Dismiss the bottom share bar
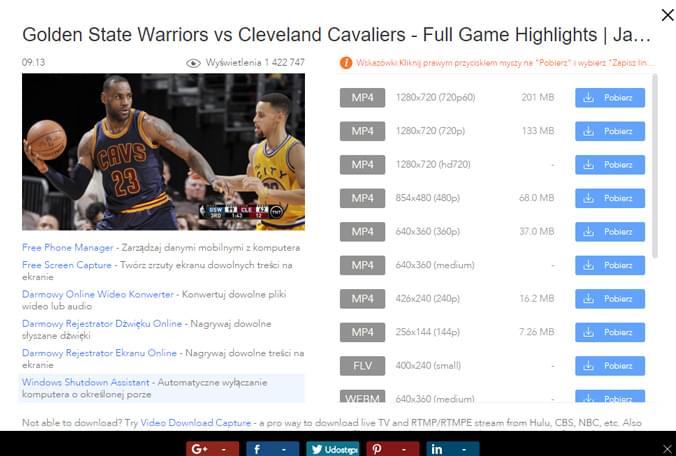This screenshot has width=676, height=456. pyautogui.click(x=667, y=449)
